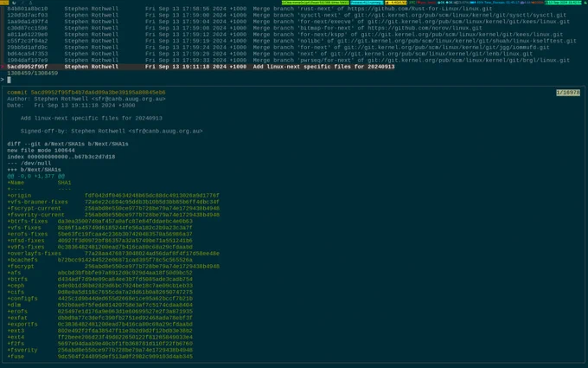Click the 'index 000000000000..b67b3c2d7d18' line
Viewport: 588px width, 368px height.
click(61, 157)
